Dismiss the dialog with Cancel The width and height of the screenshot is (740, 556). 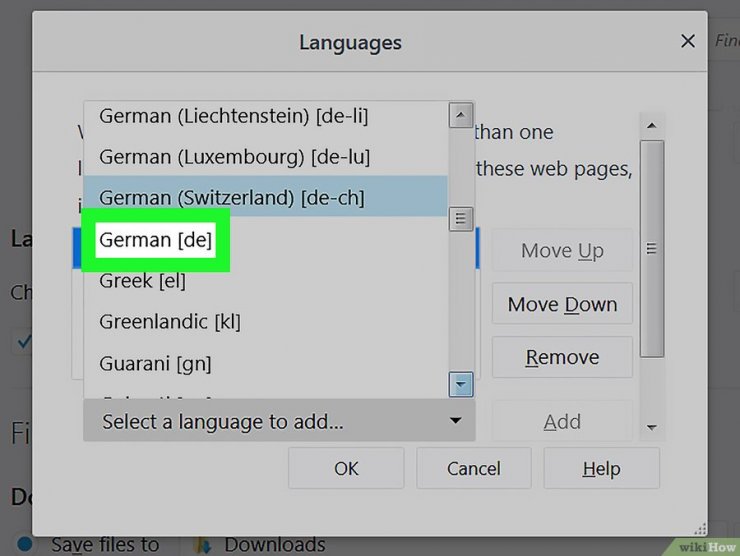(x=473, y=468)
